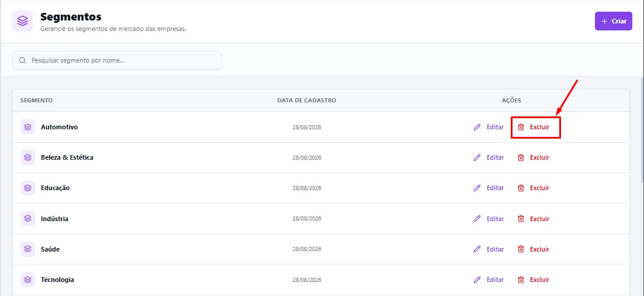
Task: Click the layers icon beside Indústria
Action: point(27,219)
